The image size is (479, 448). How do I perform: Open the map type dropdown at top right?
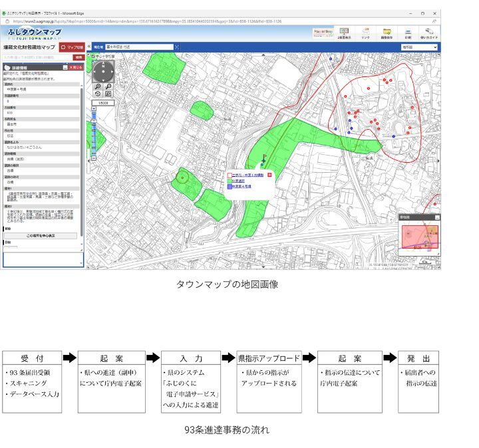419,47
